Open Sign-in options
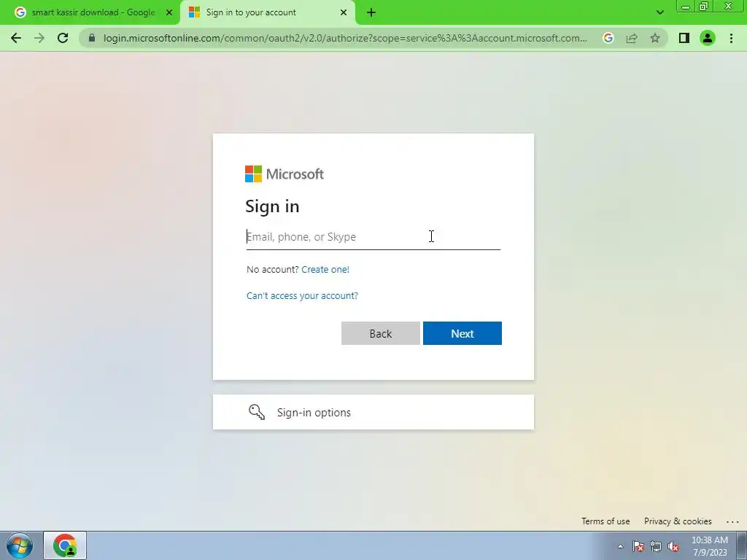The width and height of the screenshot is (747, 560). pyautogui.click(x=373, y=412)
